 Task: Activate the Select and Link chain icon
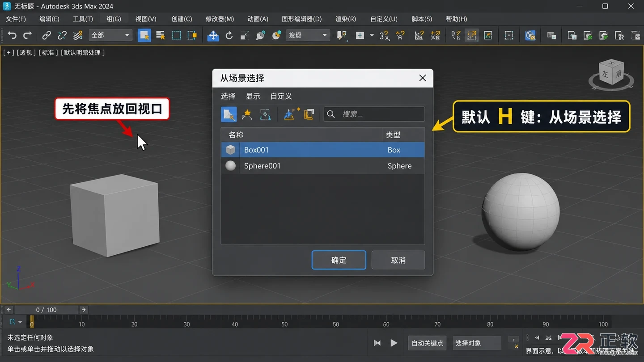click(47, 35)
